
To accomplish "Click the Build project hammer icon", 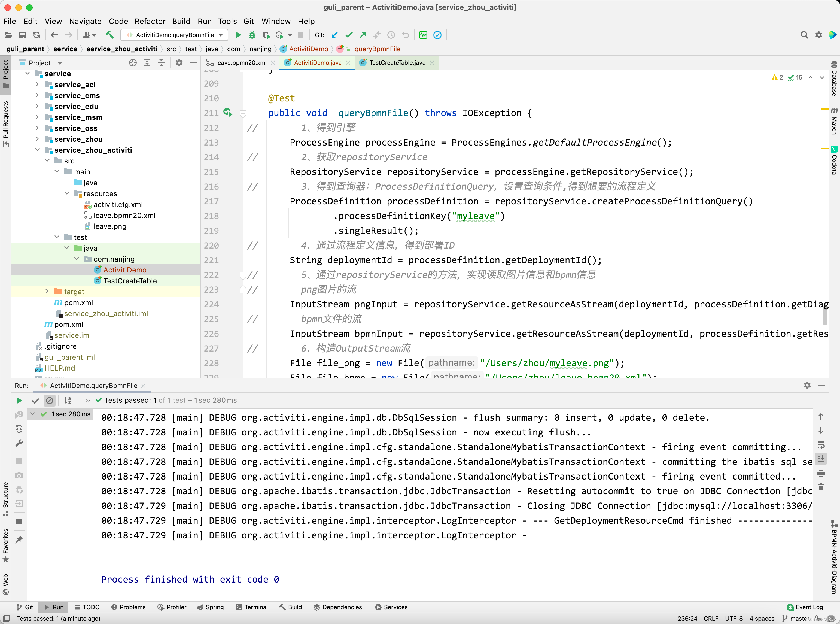I will pos(109,35).
